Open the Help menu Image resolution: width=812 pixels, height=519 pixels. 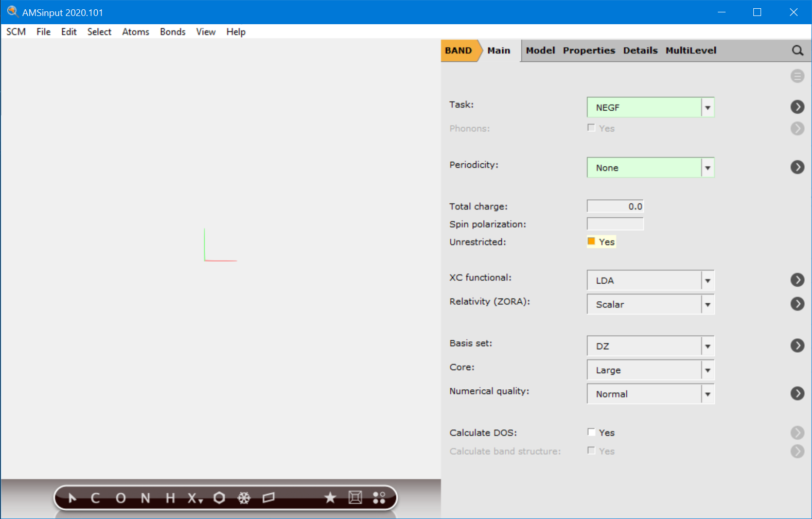pyautogui.click(x=236, y=32)
